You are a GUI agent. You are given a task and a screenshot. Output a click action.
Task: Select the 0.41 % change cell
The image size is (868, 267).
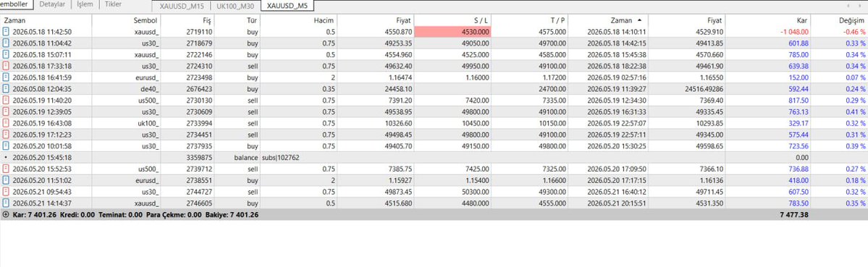(856, 111)
